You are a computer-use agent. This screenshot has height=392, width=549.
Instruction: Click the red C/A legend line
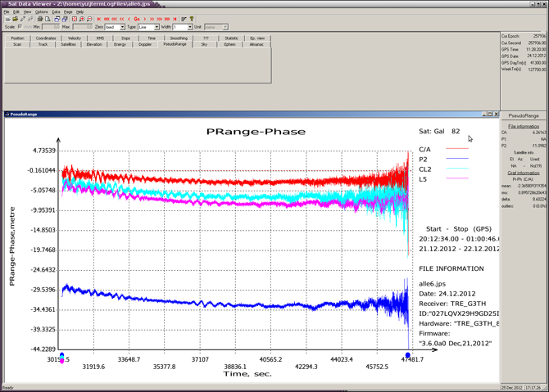click(457, 149)
